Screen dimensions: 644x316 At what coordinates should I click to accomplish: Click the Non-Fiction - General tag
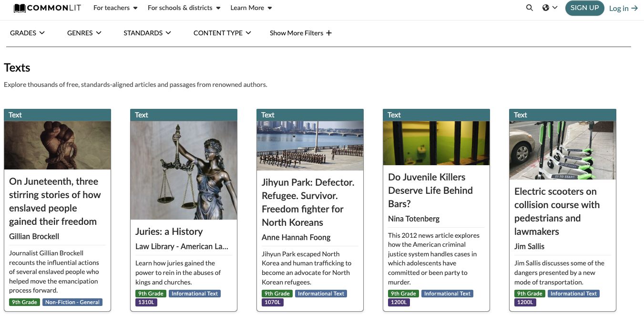72,302
